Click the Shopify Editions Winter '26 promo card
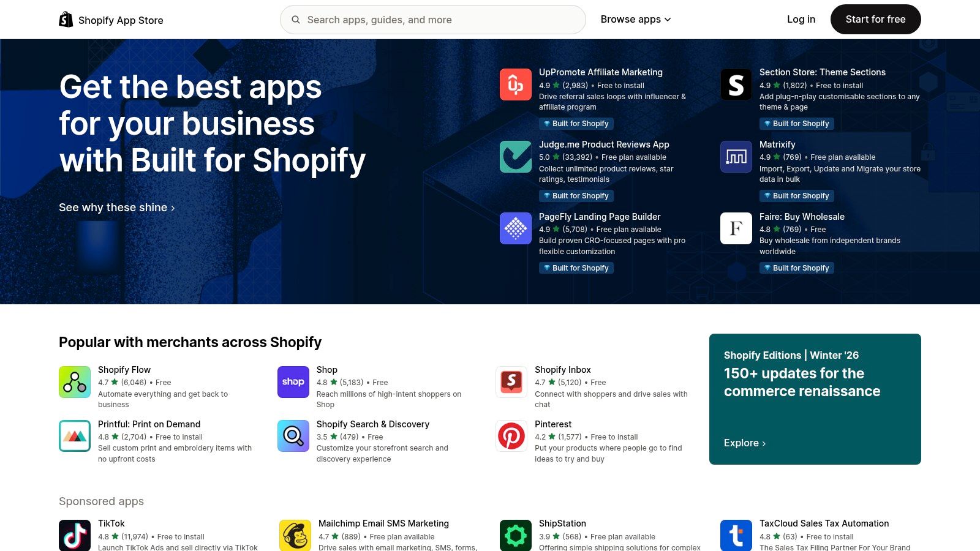Screen dimensions: 980x551 click(815, 398)
